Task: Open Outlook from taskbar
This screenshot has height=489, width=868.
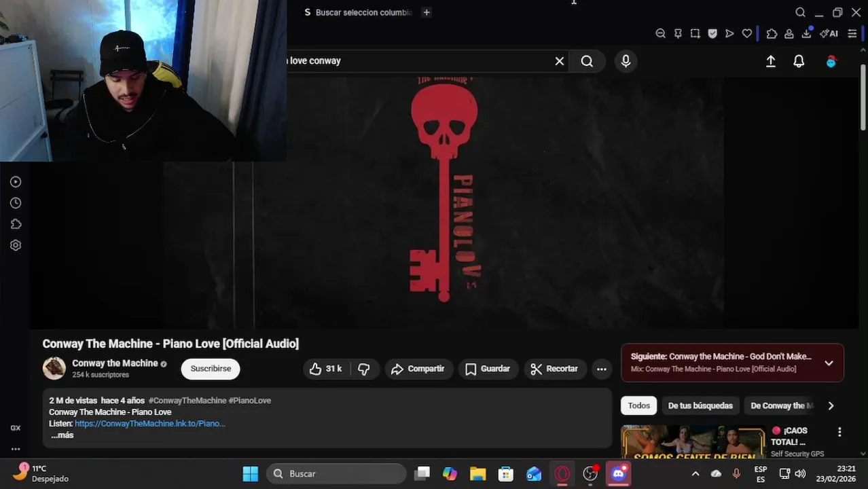Action: click(x=534, y=473)
